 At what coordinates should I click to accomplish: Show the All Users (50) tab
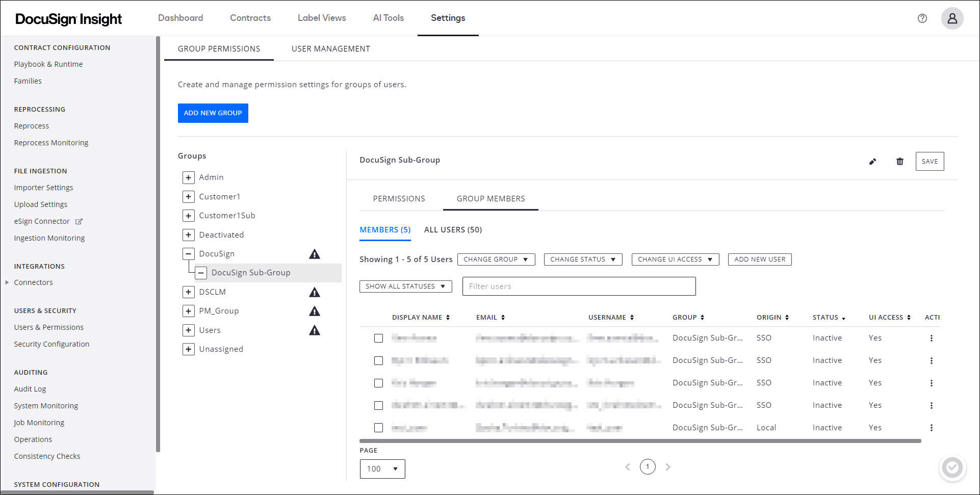pyautogui.click(x=453, y=230)
